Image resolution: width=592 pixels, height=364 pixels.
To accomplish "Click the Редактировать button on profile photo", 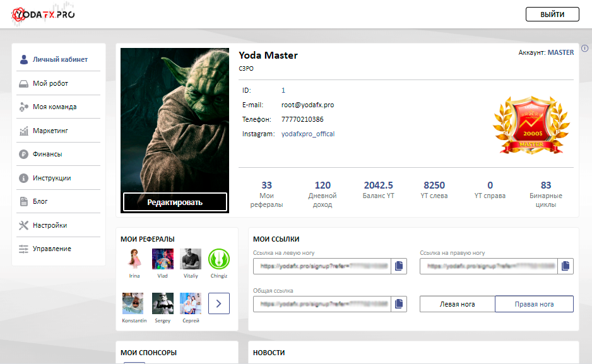I will pyautogui.click(x=175, y=202).
